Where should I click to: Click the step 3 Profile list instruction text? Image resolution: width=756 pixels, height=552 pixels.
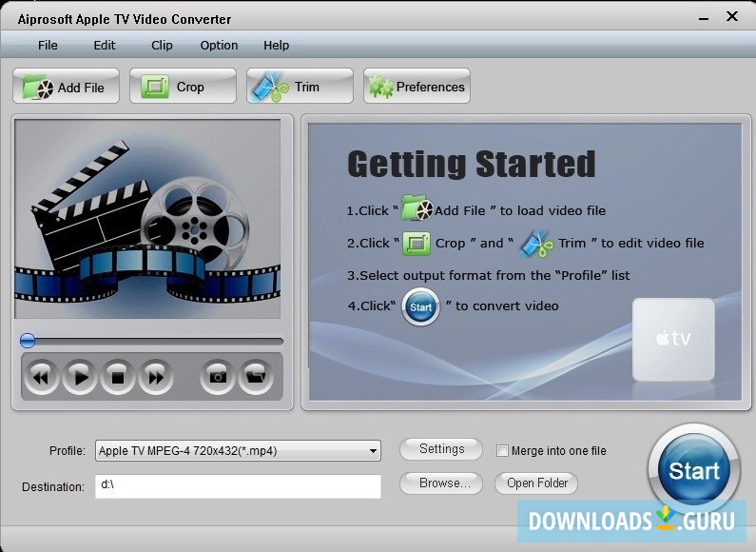tap(489, 275)
